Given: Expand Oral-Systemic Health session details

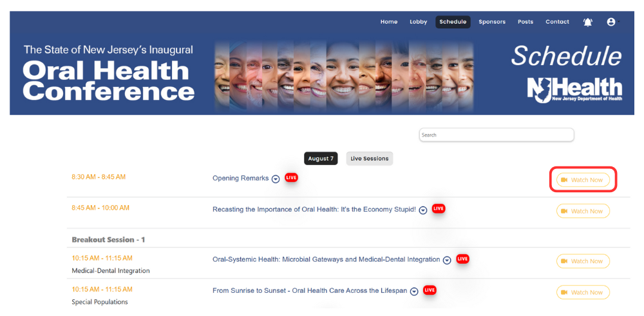Looking at the screenshot, I should point(447,261).
